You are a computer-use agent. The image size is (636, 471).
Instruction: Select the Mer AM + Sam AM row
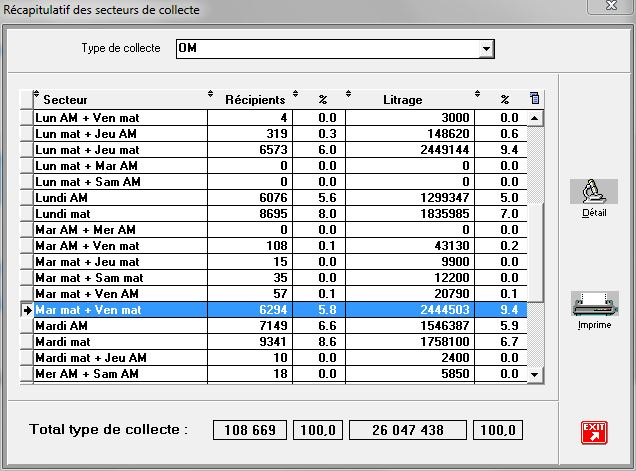[x=120, y=373]
